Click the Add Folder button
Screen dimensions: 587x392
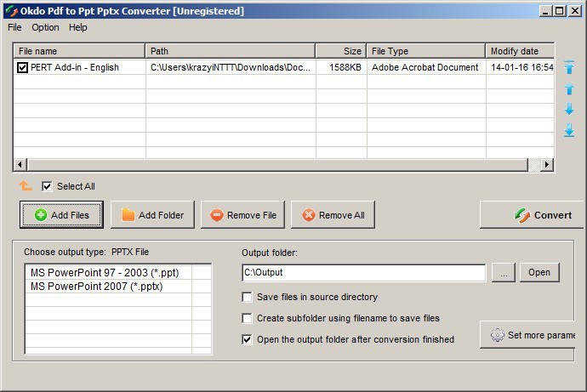click(153, 214)
